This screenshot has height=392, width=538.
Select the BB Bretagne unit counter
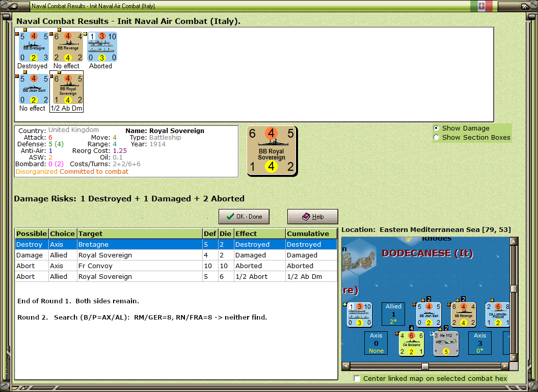pyautogui.click(x=34, y=47)
